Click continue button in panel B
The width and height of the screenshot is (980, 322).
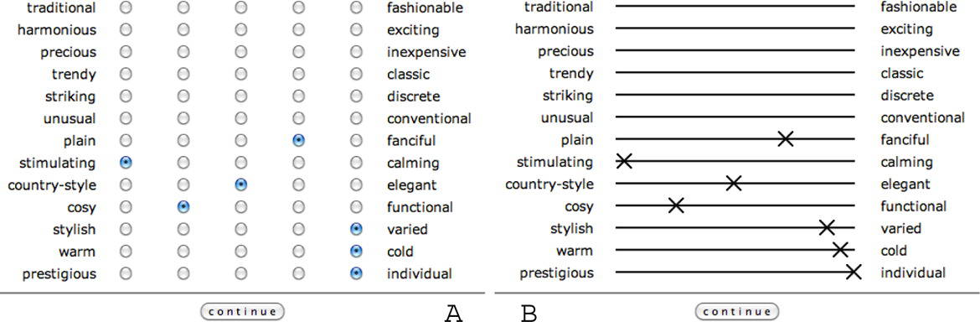tap(737, 311)
